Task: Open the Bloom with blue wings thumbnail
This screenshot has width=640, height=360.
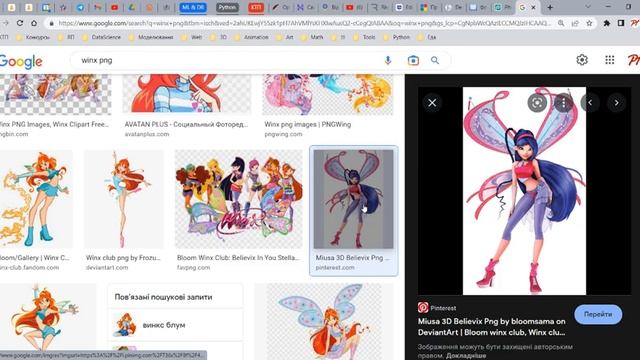Action: click(x=324, y=321)
